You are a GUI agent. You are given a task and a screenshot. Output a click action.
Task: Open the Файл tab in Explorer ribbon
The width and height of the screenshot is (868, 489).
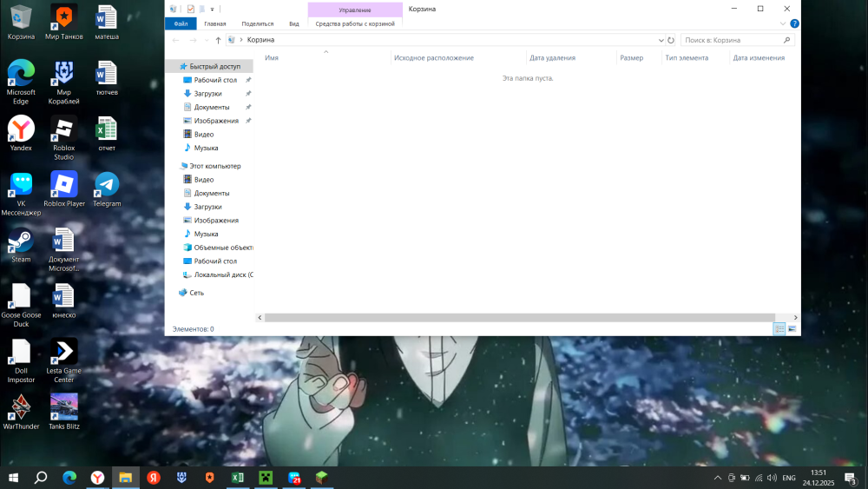(x=181, y=23)
